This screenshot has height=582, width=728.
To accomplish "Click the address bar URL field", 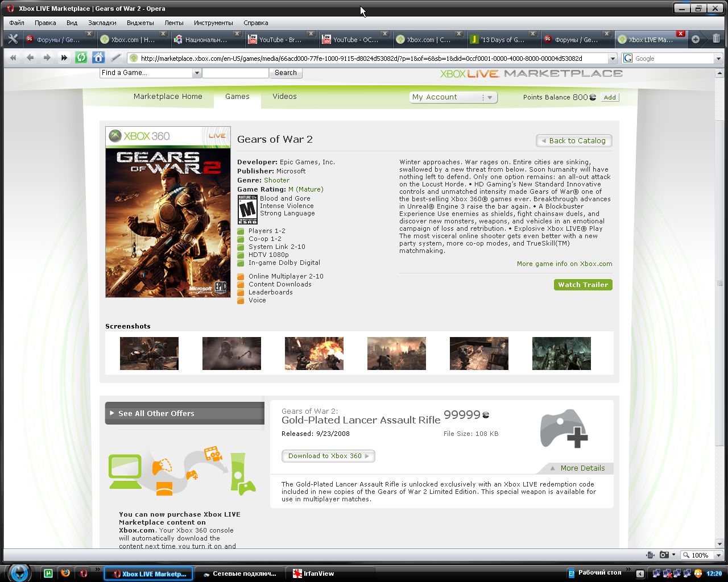I will [x=373, y=58].
